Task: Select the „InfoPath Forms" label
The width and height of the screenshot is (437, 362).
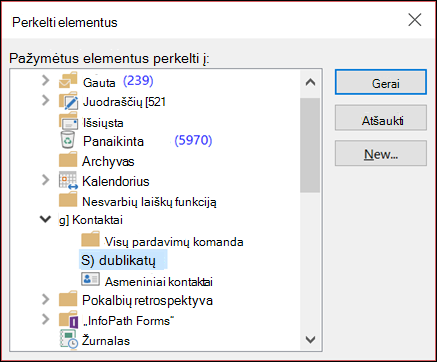Action: [128, 321]
